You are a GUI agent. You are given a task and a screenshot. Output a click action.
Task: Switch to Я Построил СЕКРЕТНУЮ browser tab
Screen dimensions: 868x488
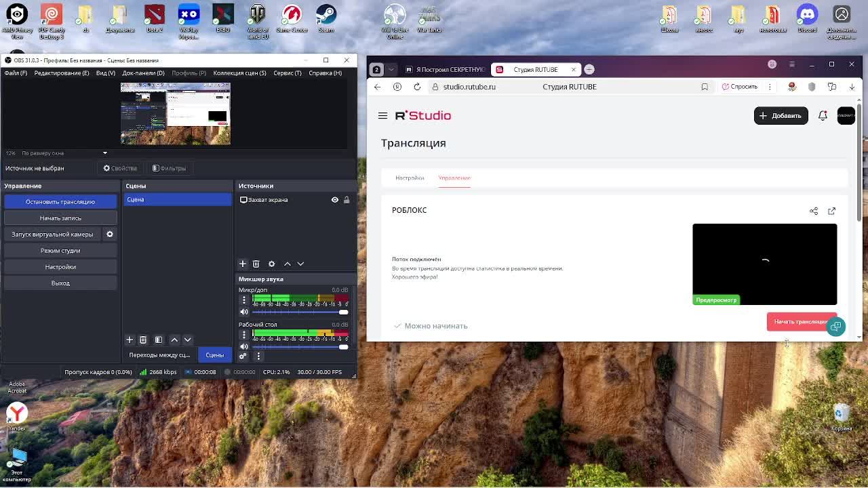[445, 70]
